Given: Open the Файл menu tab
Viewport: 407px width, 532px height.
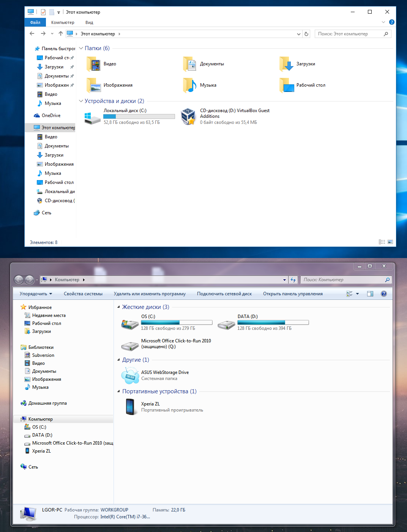Looking at the screenshot, I should point(35,22).
